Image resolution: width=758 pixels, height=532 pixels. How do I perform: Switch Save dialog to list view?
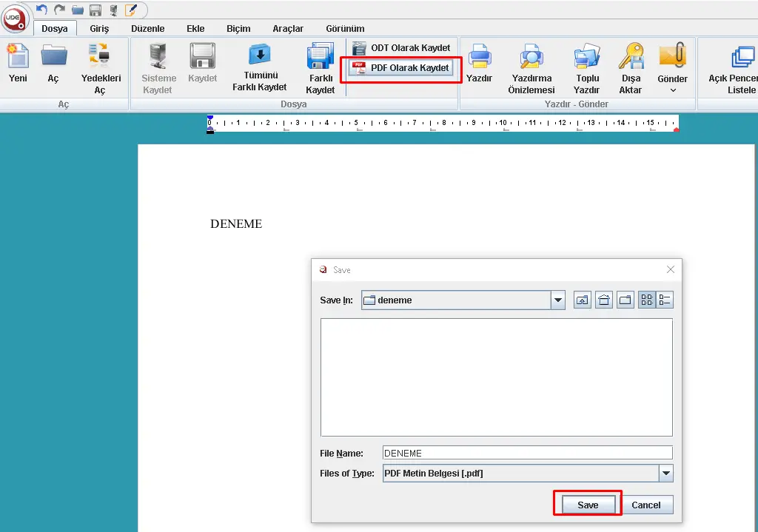[647, 300]
